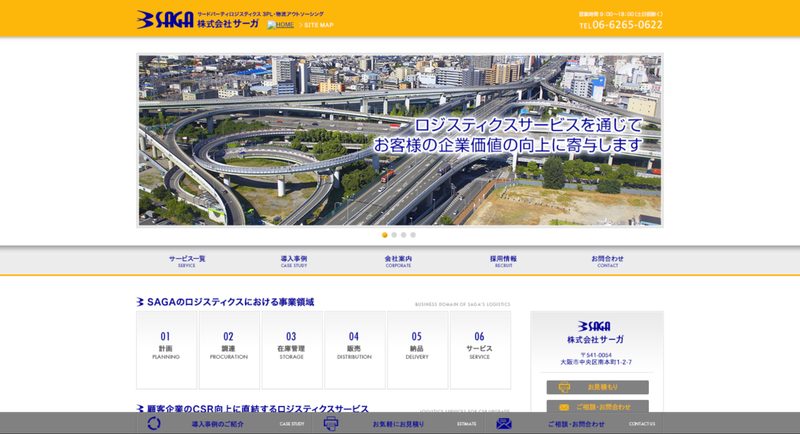Open the HOME link in header

point(281,24)
